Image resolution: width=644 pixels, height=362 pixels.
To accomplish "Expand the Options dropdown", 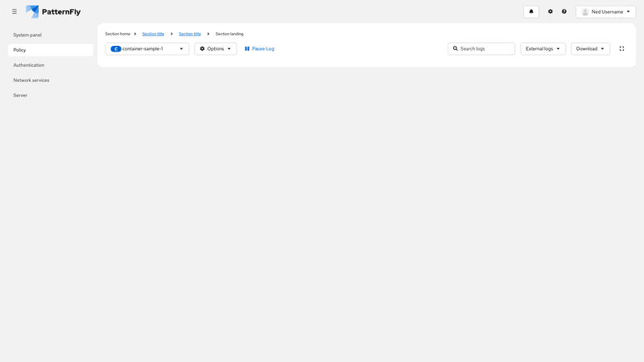I will (215, 49).
